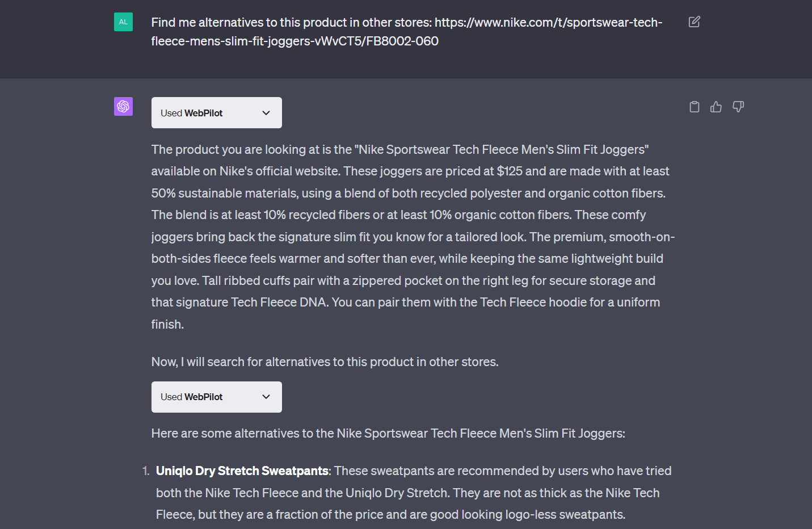Open the nike.com URL in the user prompt
The width and height of the screenshot is (812, 529).
(x=548, y=23)
